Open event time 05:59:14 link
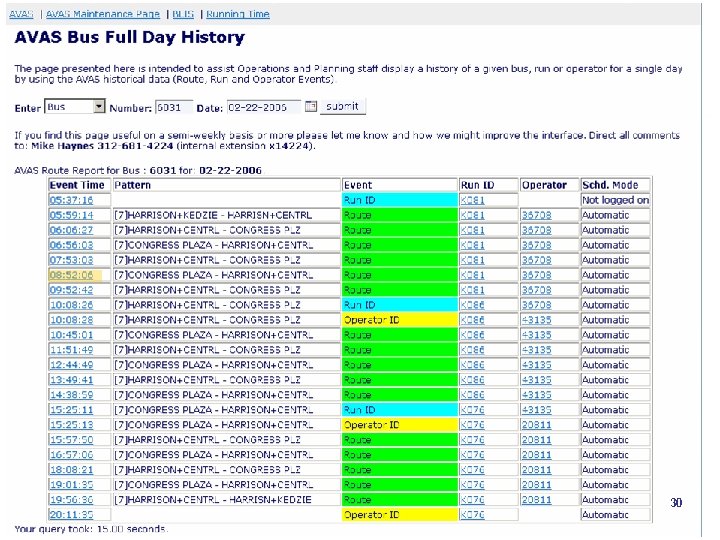Viewport: 720px width, 540px height. click(x=71, y=215)
